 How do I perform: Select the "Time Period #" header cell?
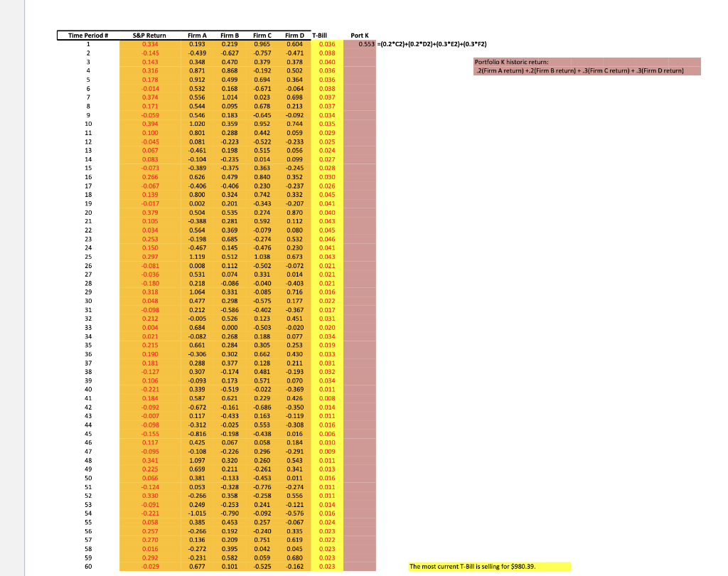click(88, 36)
